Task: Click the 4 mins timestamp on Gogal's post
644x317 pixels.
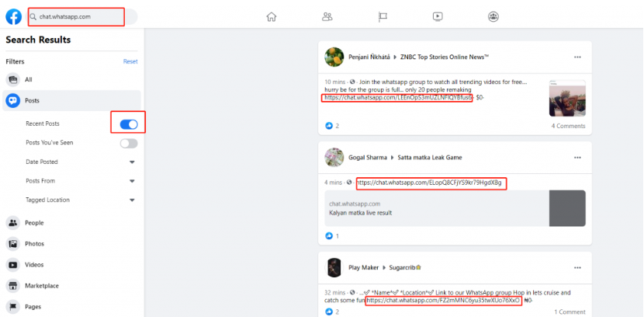Action: pos(333,182)
